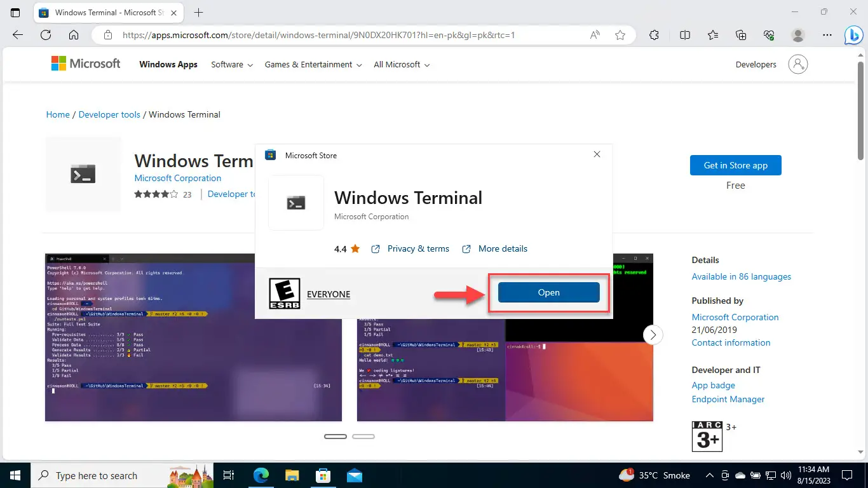The height and width of the screenshot is (488, 868).
Task: Select the Windows Apps menu item
Action: pos(168,64)
